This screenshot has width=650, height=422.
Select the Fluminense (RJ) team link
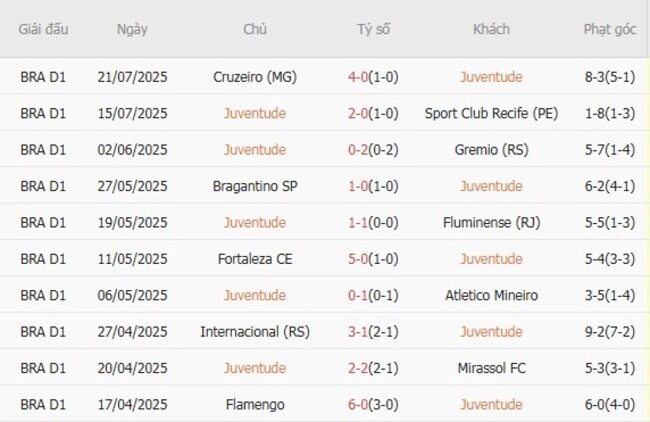(491, 223)
